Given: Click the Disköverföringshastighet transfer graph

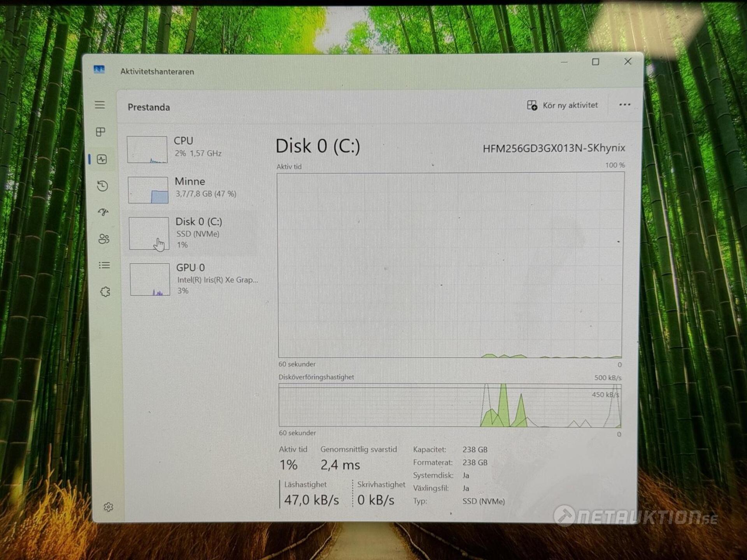Looking at the screenshot, I should [x=450, y=405].
